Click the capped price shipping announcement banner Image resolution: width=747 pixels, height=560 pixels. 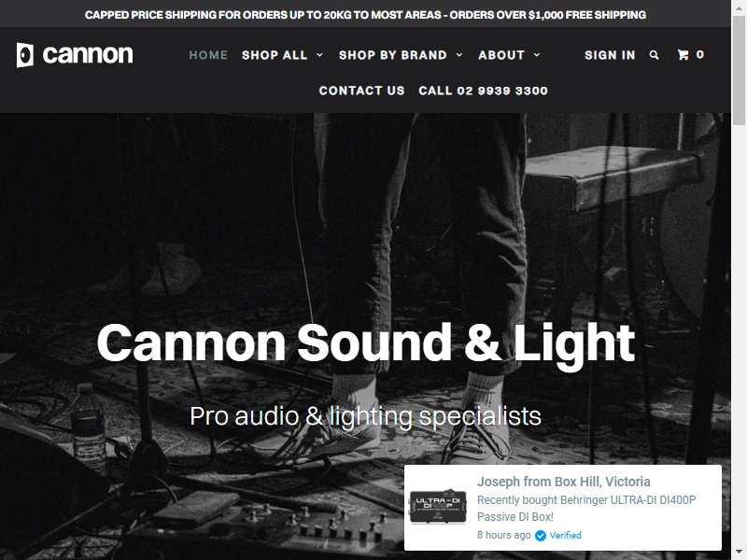[365, 15]
